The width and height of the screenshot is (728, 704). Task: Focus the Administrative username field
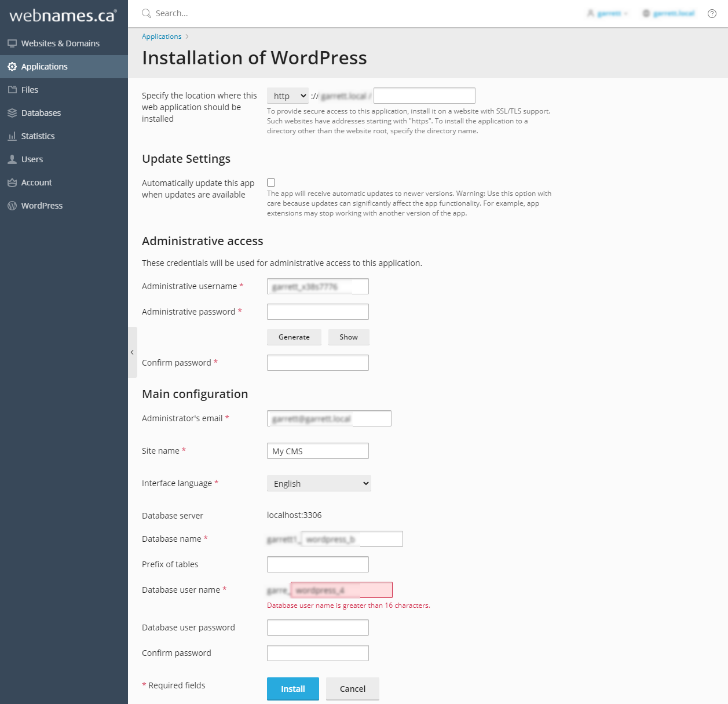pyautogui.click(x=318, y=286)
